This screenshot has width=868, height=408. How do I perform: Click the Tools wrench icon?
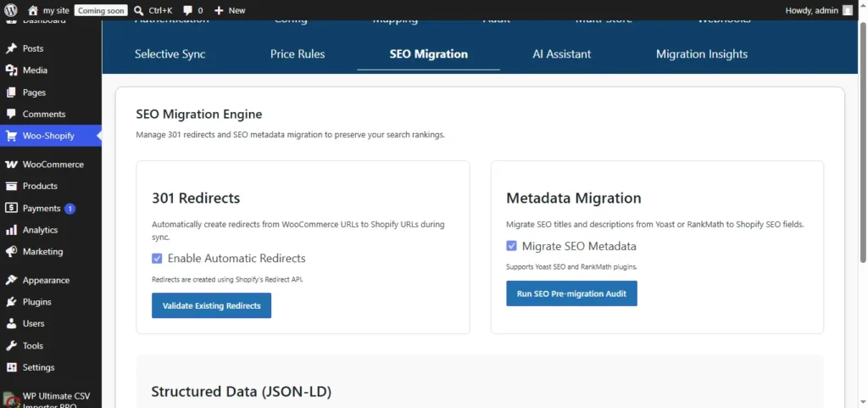(x=11, y=345)
